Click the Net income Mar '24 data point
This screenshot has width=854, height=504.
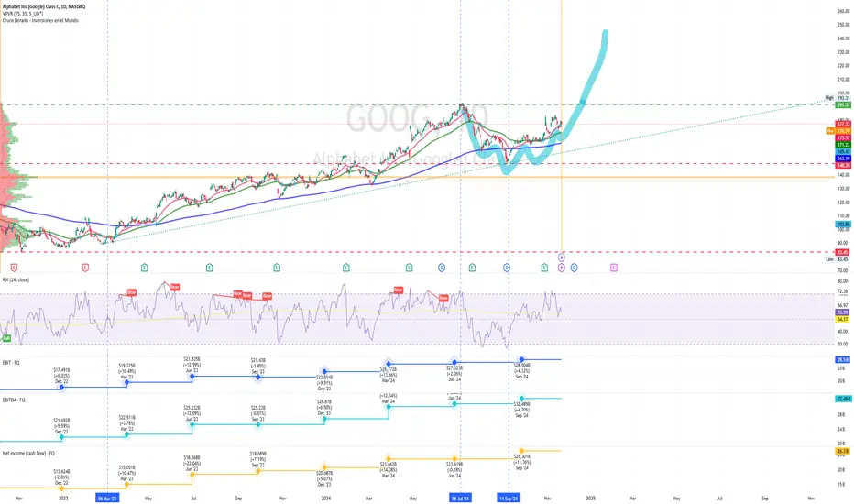tap(389, 459)
